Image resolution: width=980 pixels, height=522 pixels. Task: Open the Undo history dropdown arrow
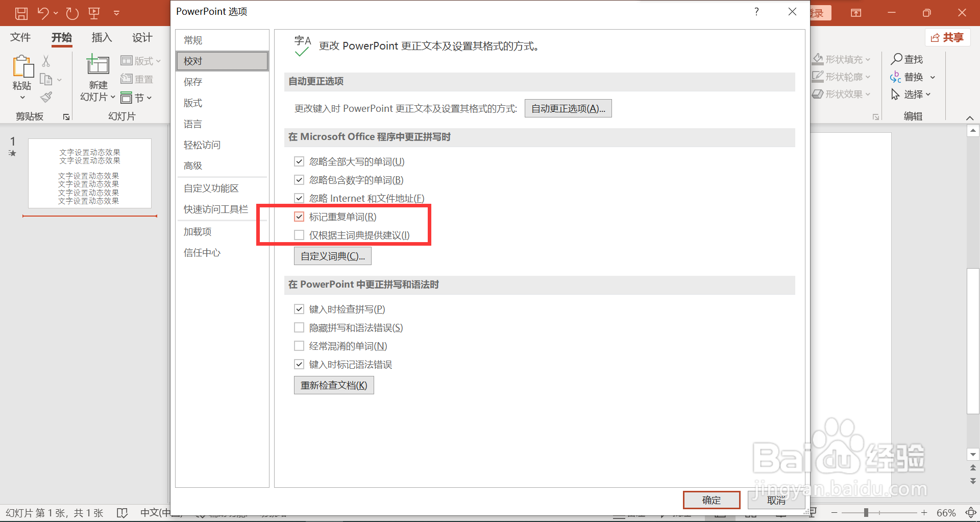click(55, 13)
